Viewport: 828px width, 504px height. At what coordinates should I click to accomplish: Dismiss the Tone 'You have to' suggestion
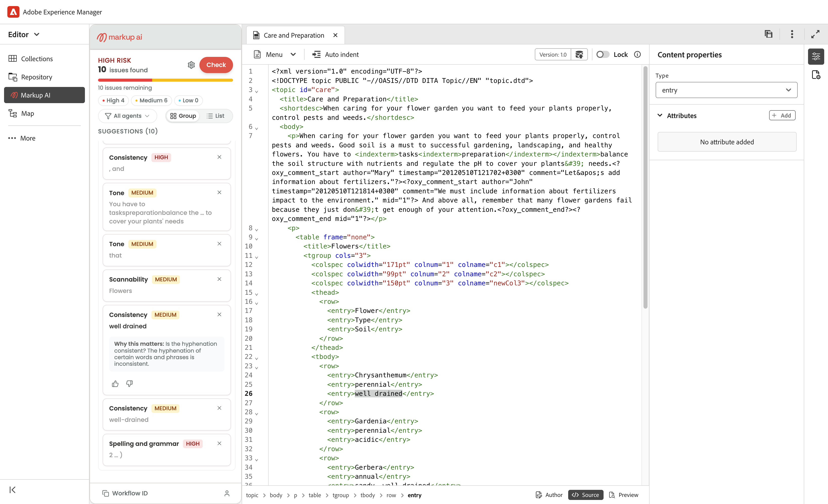(x=219, y=192)
